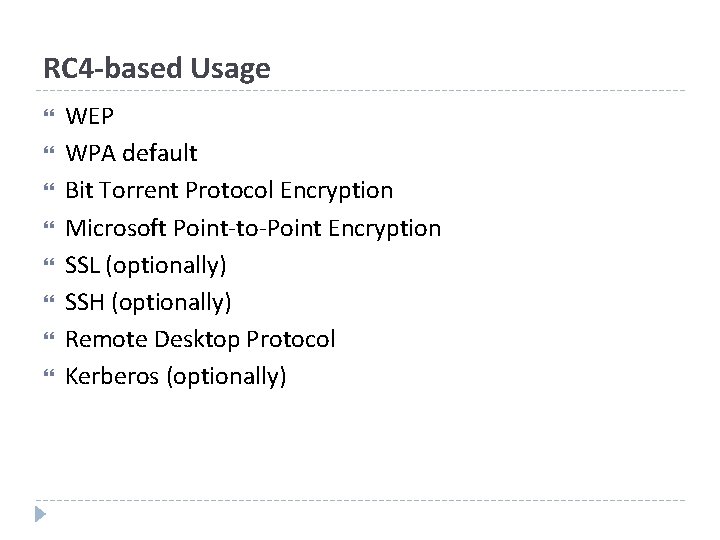Click the bullet marker beside Kerberos (optionally)

pyautogui.click(x=45, y=378)
